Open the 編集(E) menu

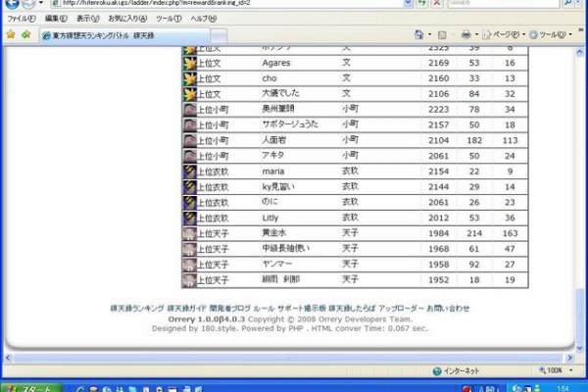(x=56, y=19)
